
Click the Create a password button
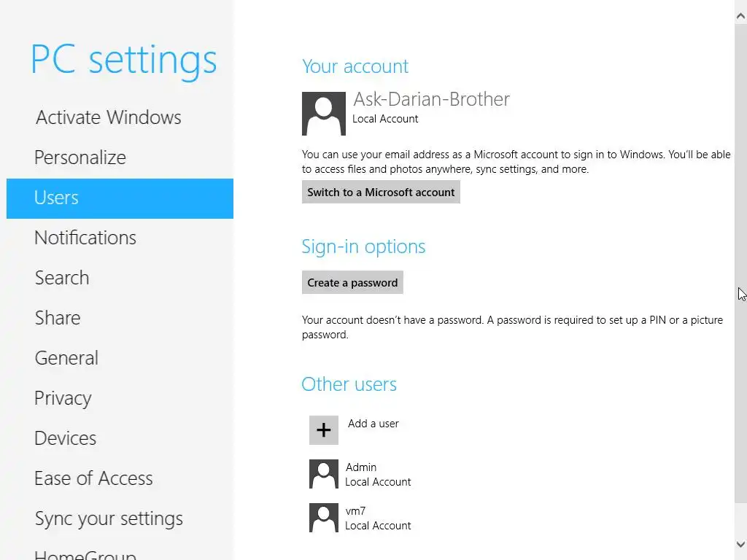[352, 282]
